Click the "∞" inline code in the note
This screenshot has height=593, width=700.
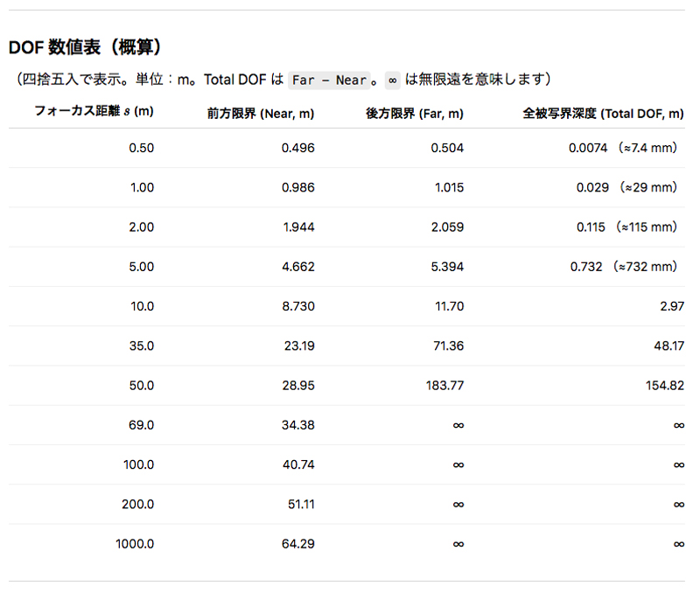393,80
